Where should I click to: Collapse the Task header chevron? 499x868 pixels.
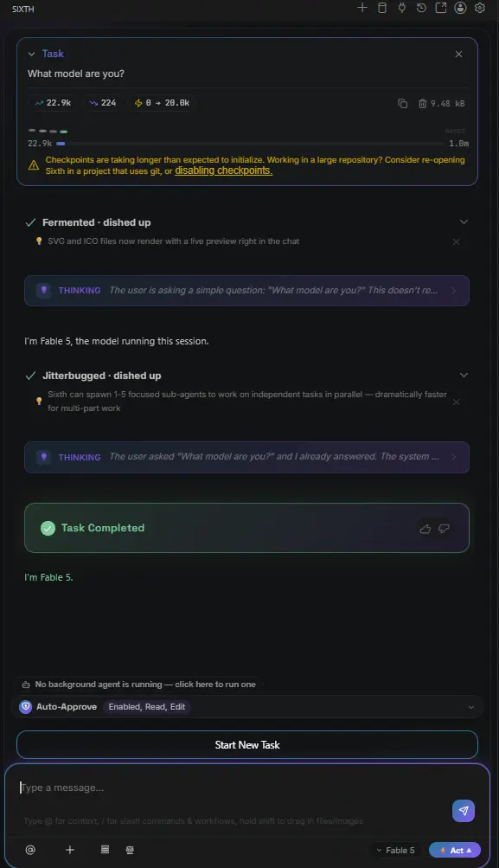pos(31,54)
